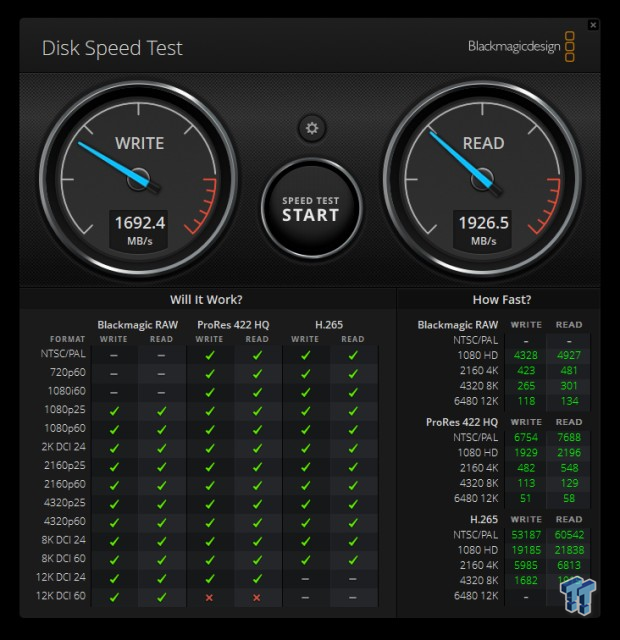Click the 6813 H.265 2160 4K read value
This screenshot has height=640, width=620.
click(x=569, y=565)
